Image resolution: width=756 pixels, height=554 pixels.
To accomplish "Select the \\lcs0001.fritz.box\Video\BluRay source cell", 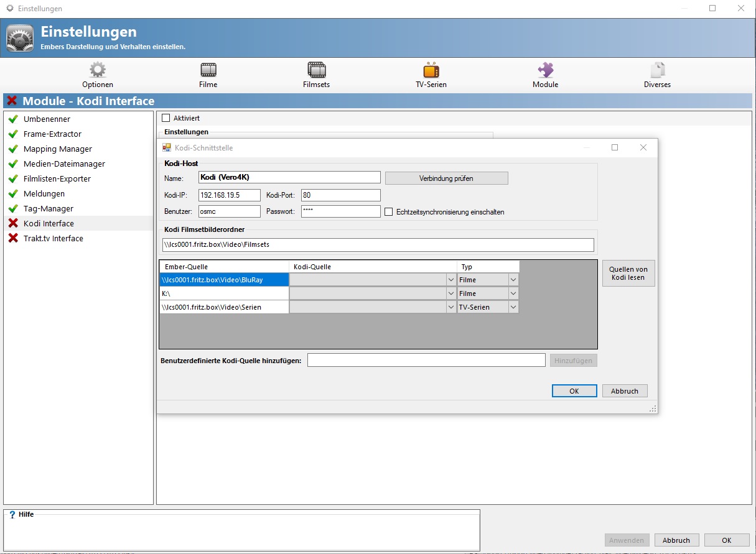I will 224,280.
